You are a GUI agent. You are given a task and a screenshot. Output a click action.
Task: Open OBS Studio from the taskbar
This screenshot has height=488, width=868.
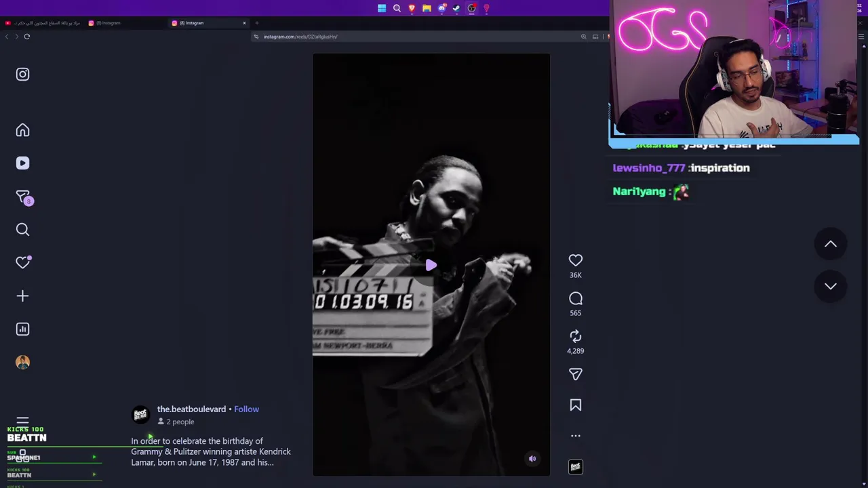pyautogui.click(x=471, y=8)
